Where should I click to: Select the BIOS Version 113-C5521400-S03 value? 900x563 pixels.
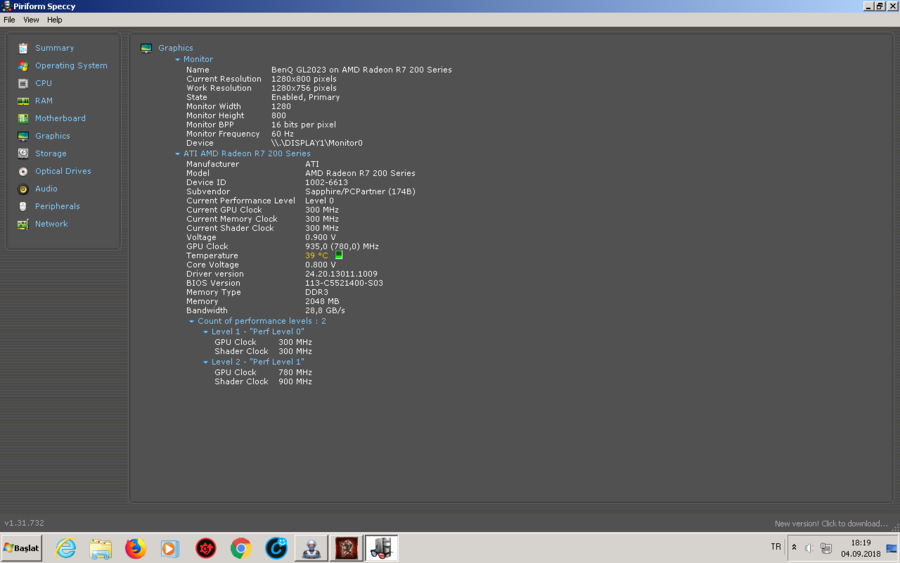[x=344, y=284]
